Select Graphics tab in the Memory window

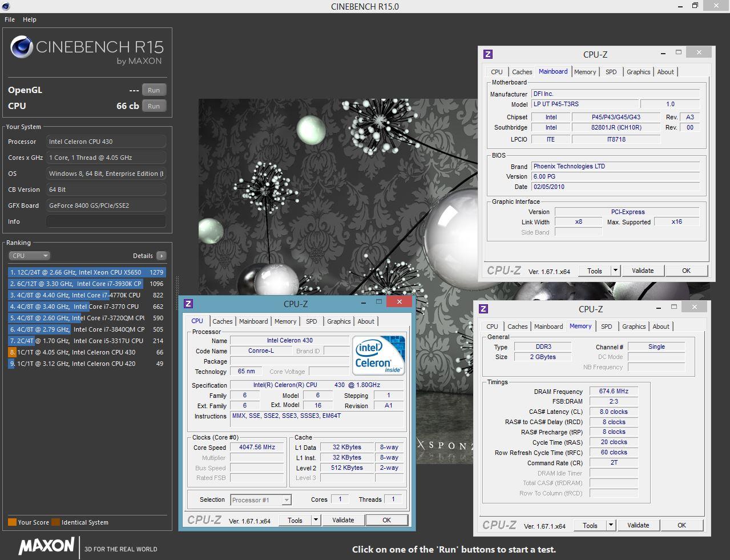634,327
